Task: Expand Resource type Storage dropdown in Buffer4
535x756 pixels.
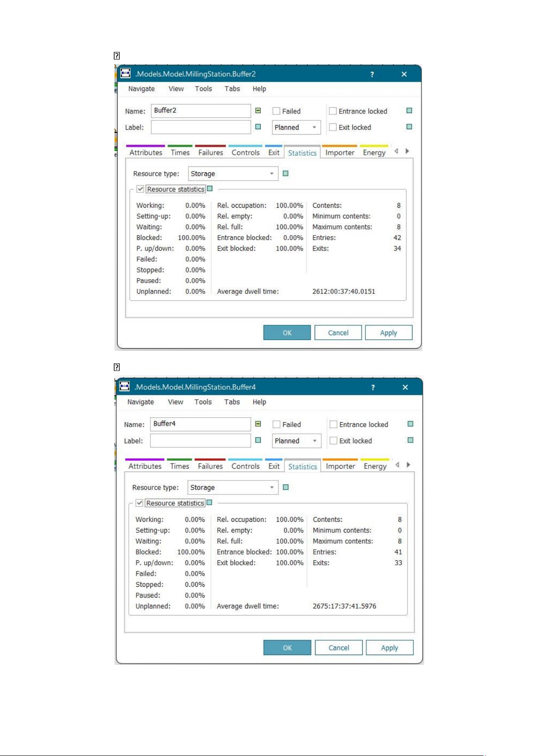Action: (232, 488)
